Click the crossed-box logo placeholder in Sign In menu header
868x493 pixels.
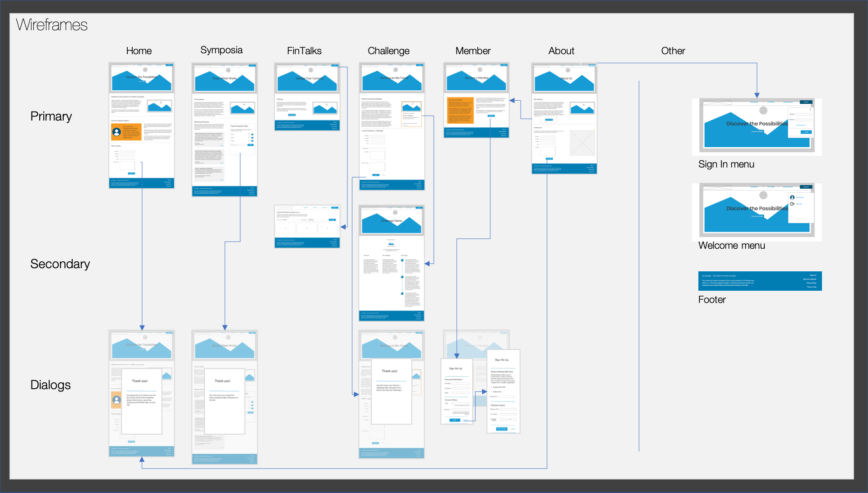point(717,102)
